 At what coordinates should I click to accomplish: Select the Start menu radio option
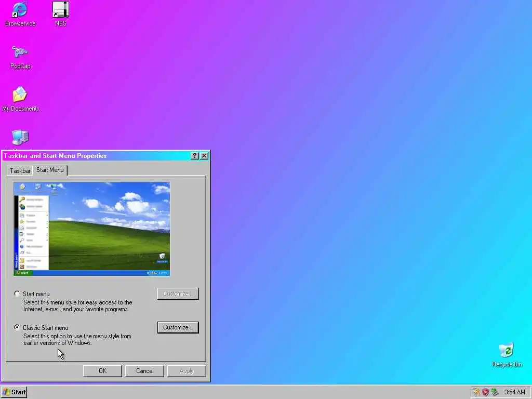point(17,294)
